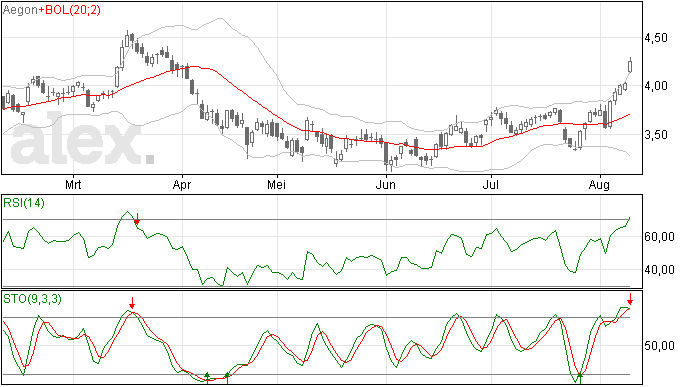Click the 4,00 price axis value
690x387 pixels.
pos(656,86)
